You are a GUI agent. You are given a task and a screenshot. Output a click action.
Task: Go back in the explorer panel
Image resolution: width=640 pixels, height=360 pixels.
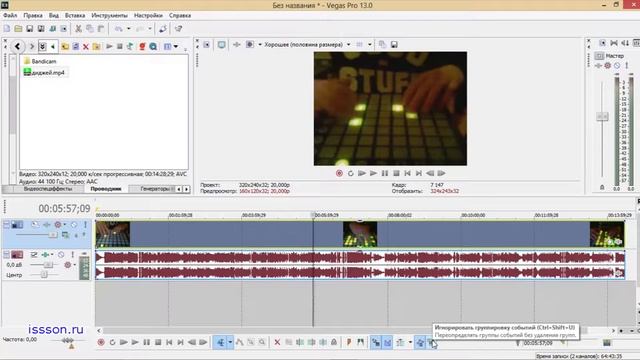(17, 47)
